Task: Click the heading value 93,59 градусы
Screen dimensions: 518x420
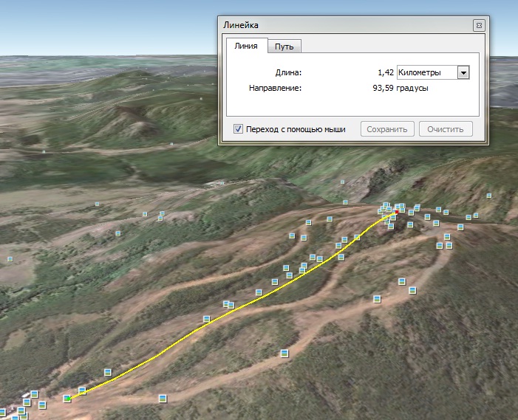Action: pyautogui.click(x=401, y=88)
